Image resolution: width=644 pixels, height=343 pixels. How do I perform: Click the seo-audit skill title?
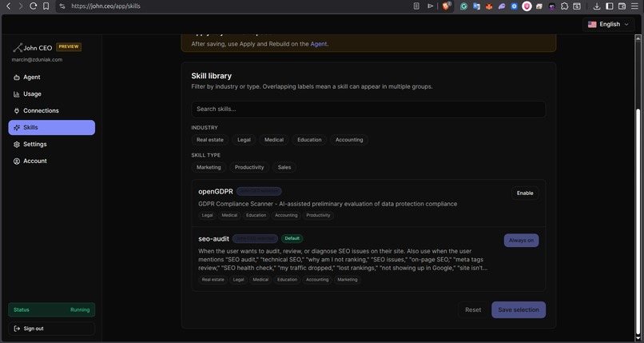pos(213,239)
